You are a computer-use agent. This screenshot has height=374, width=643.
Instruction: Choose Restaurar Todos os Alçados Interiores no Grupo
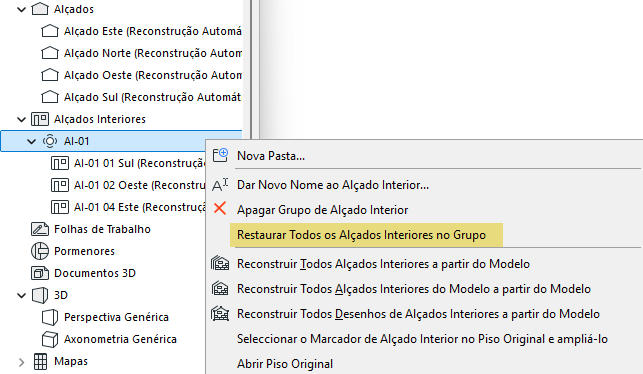pyautogui.click(x=361, y=235)
